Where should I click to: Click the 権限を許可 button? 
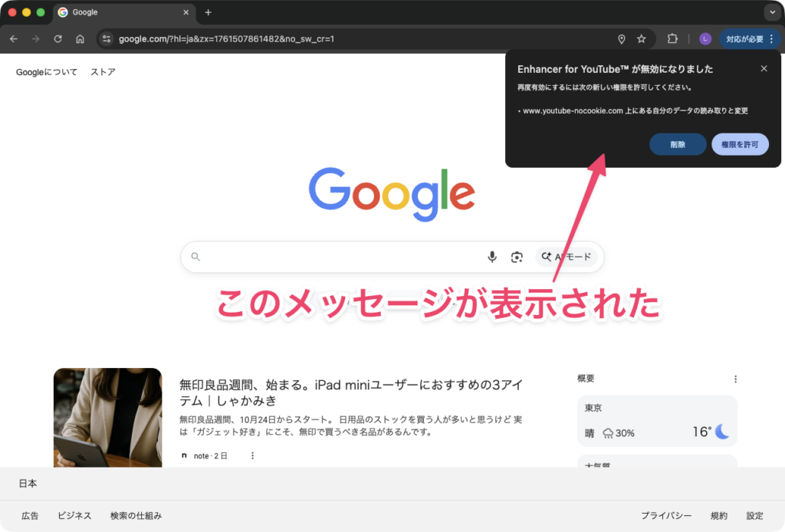point(740,144)
